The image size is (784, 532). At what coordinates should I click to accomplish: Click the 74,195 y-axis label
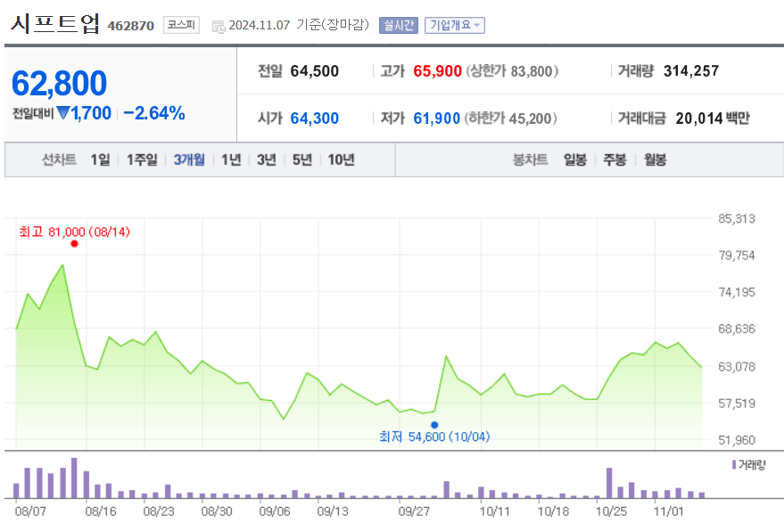point(737,292)
